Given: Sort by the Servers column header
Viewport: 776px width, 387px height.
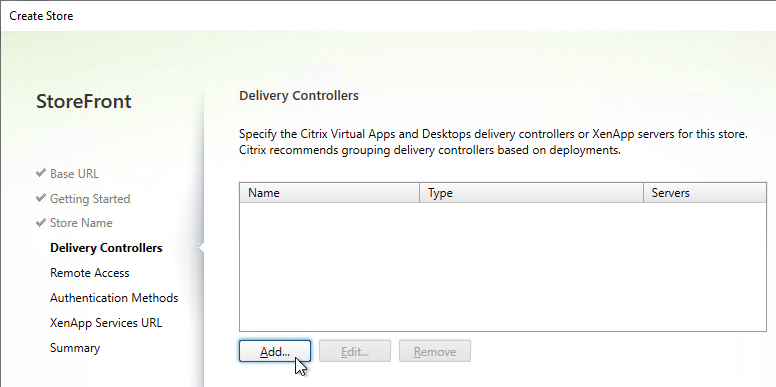Looking at the screenshot, I should (705, 193).
